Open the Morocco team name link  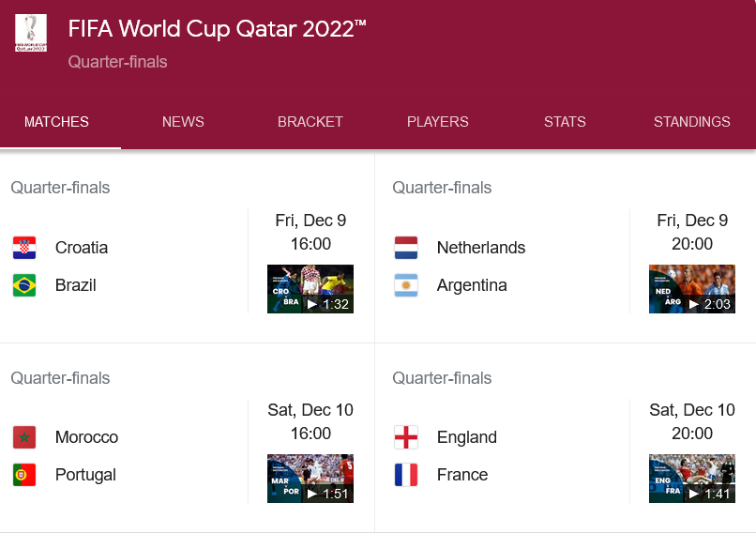click(x=86, y=437)
